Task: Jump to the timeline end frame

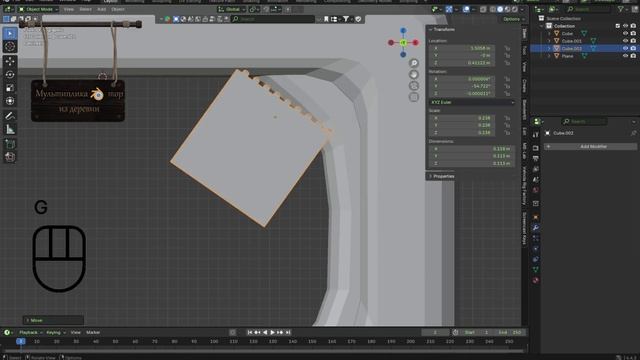Action: (288, 332)
